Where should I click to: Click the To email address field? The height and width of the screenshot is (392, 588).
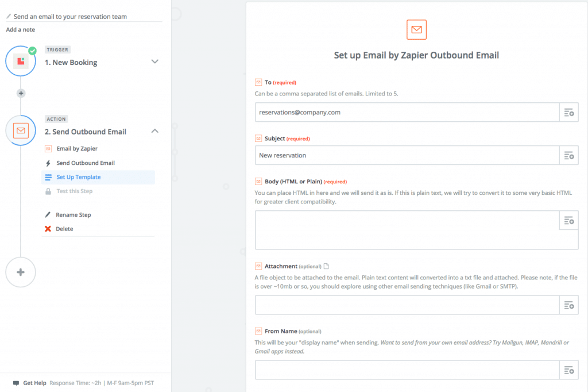click(407, 112)
